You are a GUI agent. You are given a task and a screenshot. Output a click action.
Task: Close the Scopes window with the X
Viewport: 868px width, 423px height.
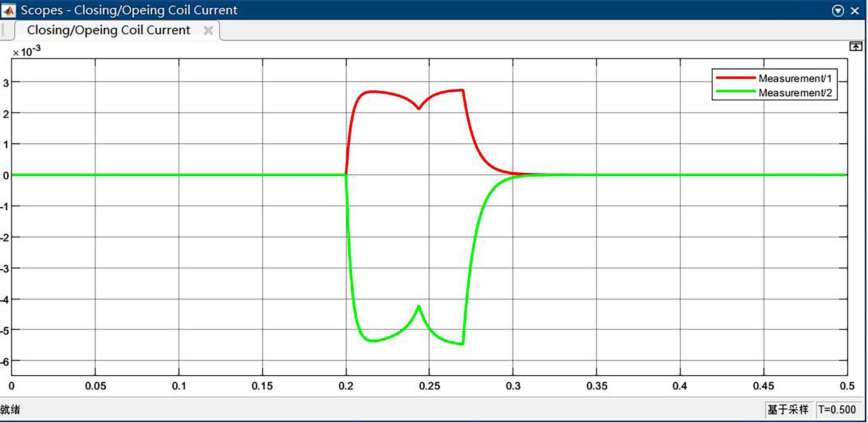coord(855,10)
